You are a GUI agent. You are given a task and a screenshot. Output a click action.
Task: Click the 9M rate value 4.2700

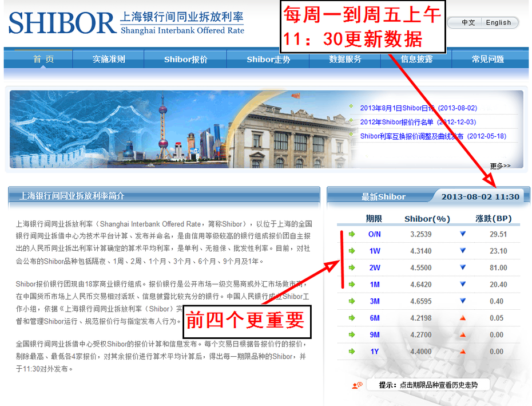420,334
